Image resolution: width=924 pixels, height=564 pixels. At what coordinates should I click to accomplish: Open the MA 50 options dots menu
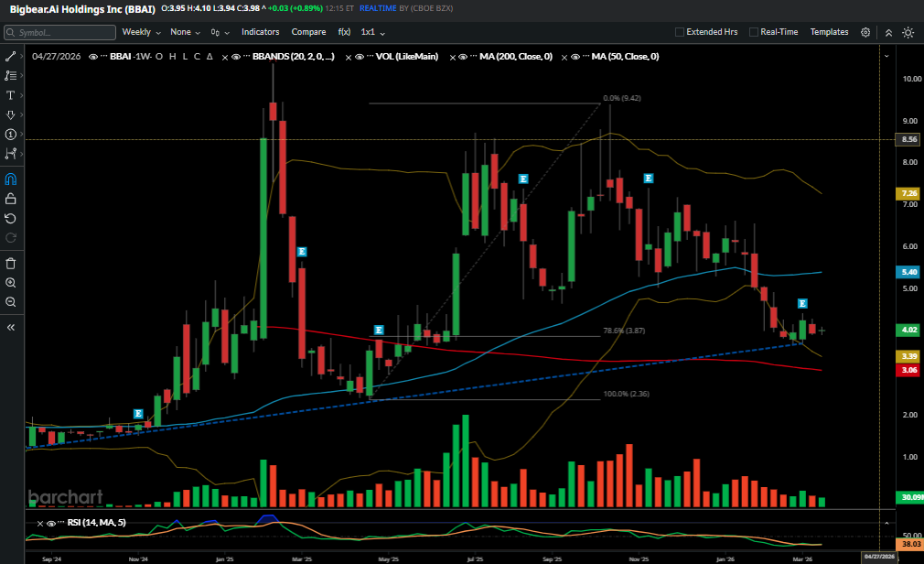(x=586, y=57)
